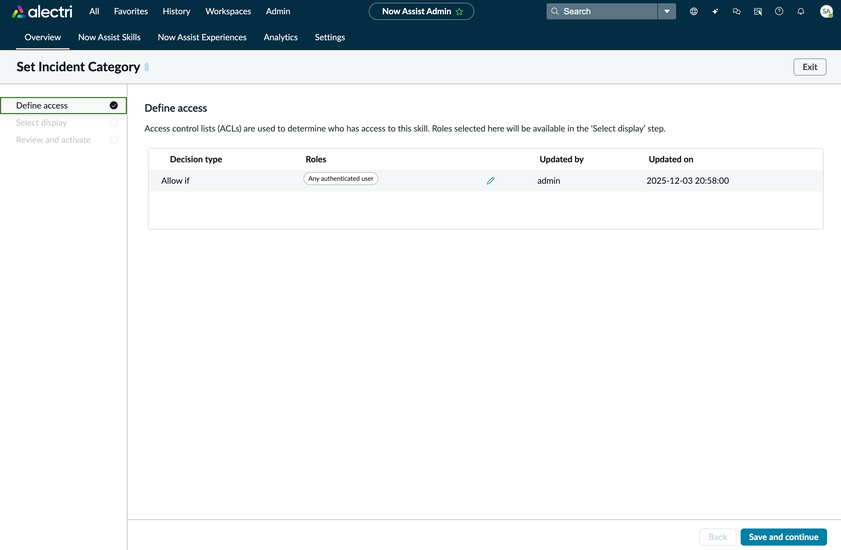This screenshot has width=841, height=550.
Task: Switch to the Settings tab
Action: click(x=330, y=37)
